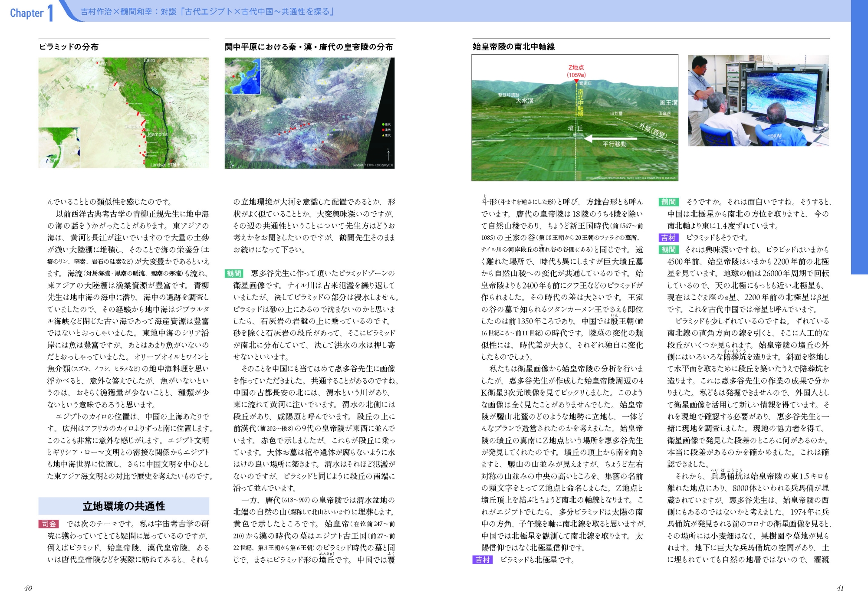Click the red 司会 speaker tag
Image resolution: width=868 pixels, height=613 pixels.
[49, 524]
